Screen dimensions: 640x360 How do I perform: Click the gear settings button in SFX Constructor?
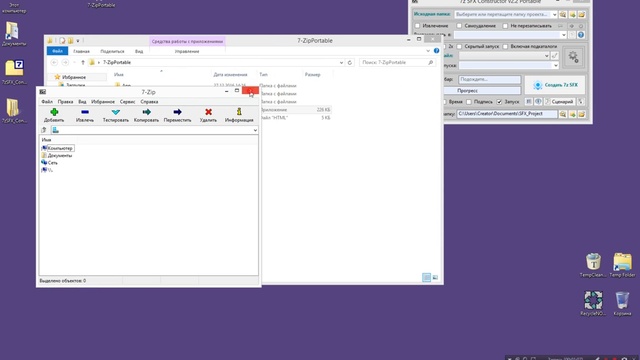[573, 57]
